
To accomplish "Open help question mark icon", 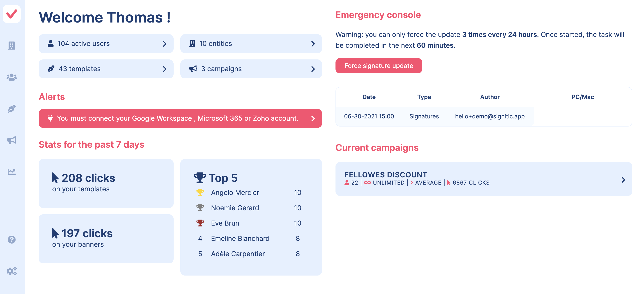I will [12, 240].
